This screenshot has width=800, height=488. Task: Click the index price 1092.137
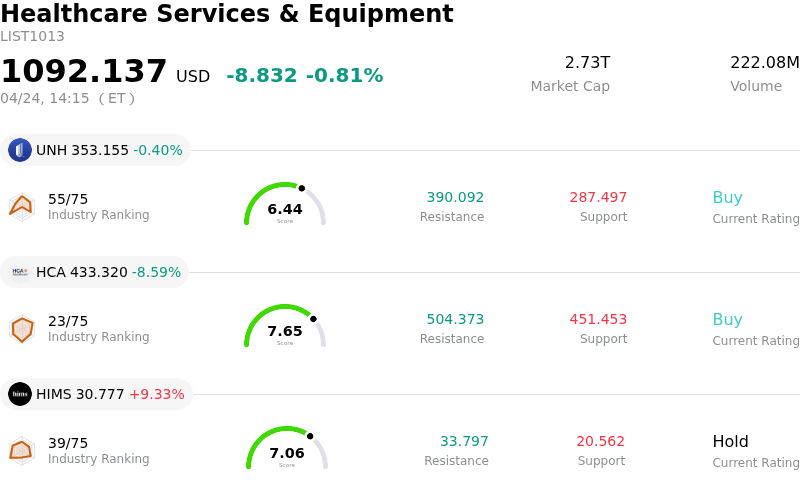click(84, 72)
